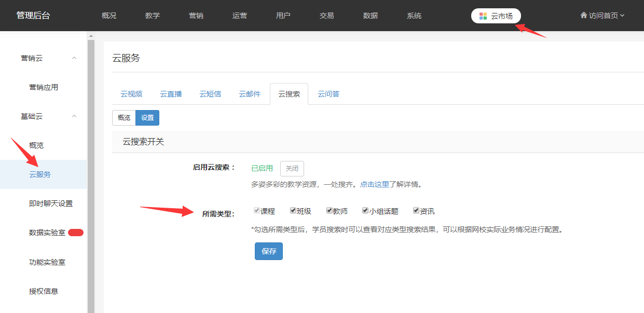Follow the 点击这里 details link

click(x=375, y=184)
